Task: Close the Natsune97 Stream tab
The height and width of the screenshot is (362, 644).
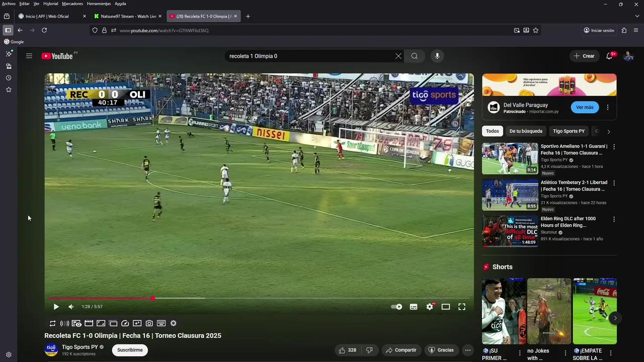Action: [x=160, y=16]
